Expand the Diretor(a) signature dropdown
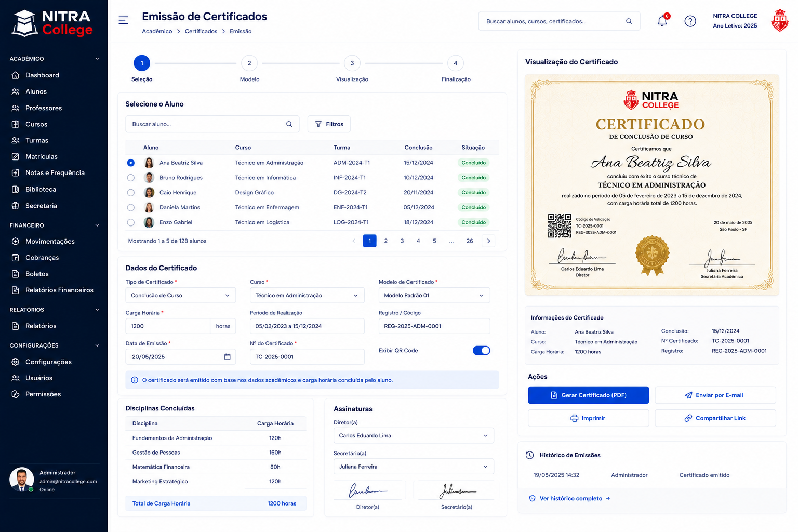The height and width of the screenshot is (532, 798). point(414,435)
